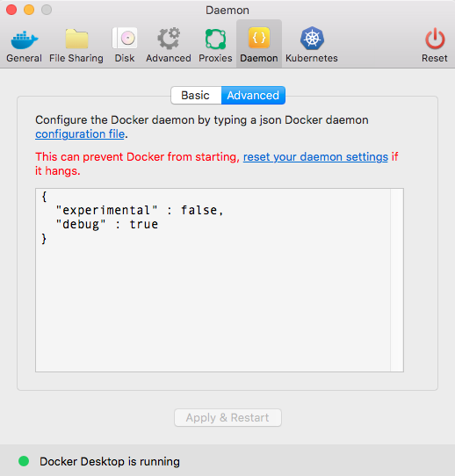Click the "experimental" : false line
The height and width of the screenshot is (476, 455).
tap(140, 211)
